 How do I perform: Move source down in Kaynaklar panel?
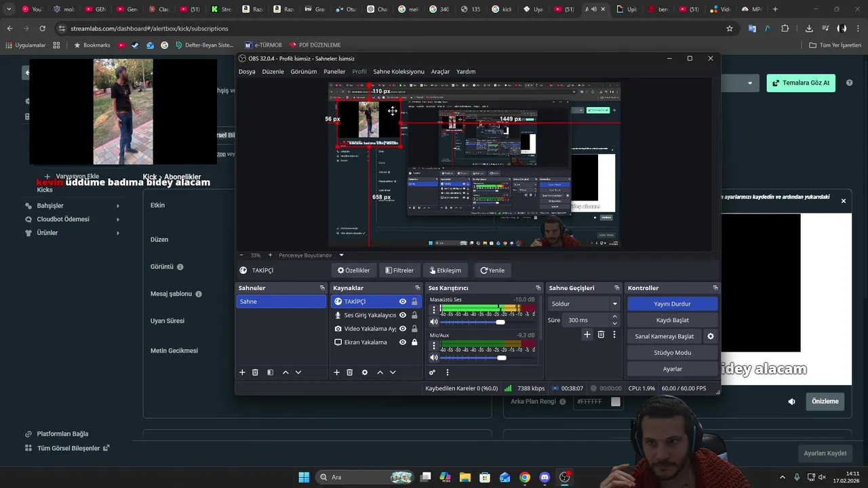[393, 372]
